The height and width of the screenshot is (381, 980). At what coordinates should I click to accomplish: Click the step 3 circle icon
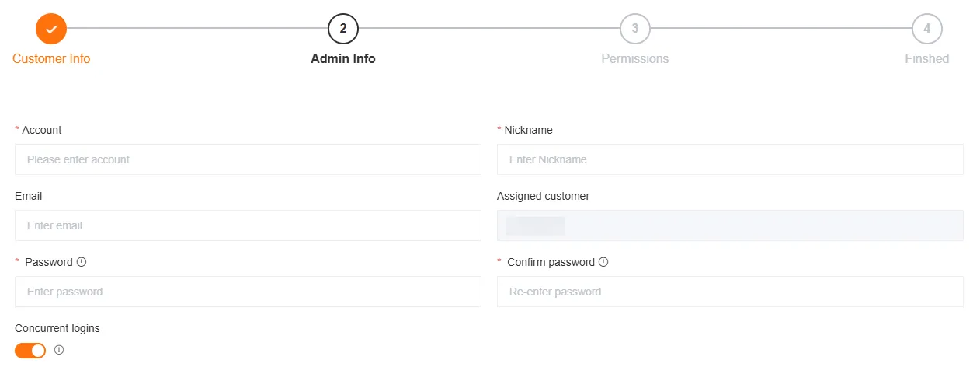(635, 29)
